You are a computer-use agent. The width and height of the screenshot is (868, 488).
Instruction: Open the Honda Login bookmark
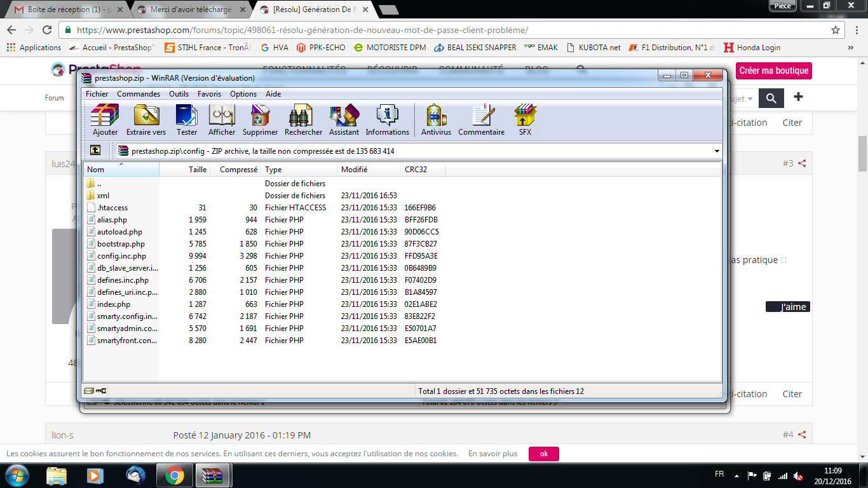click(752, 48)
